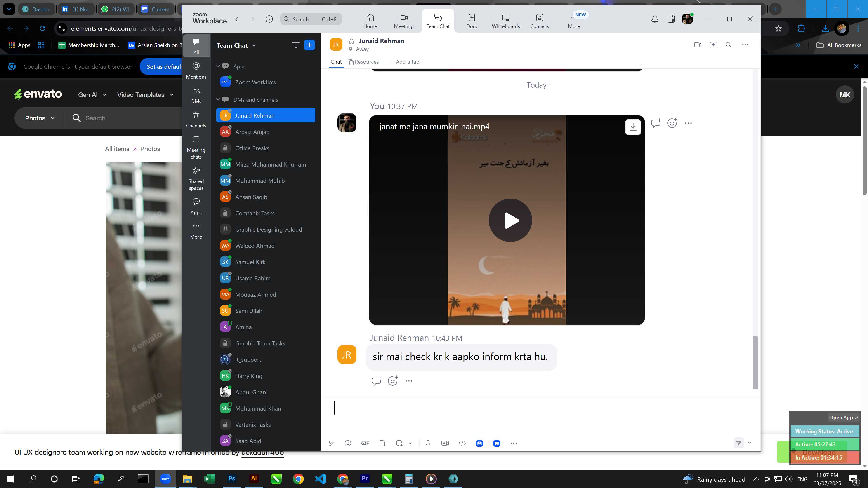Insert a code snippet using code icon
Screen dimensions: 868x488
point(462,443)
